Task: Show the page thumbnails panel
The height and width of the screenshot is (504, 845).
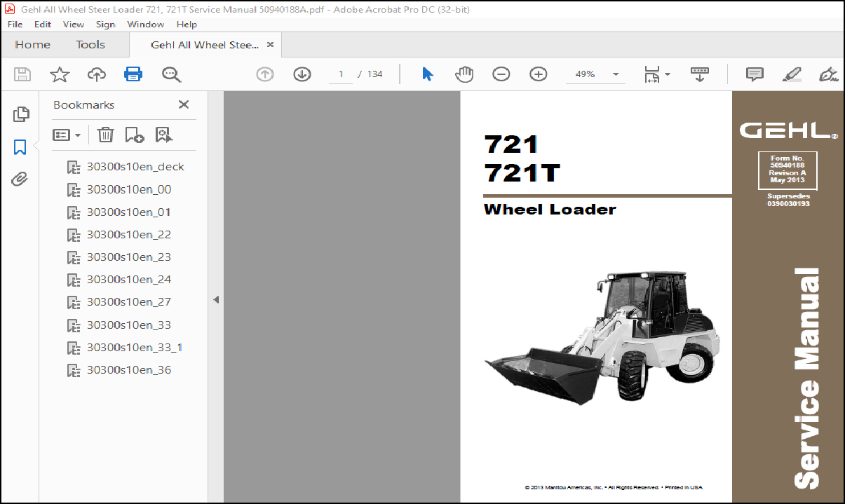Action: point(20,114)
